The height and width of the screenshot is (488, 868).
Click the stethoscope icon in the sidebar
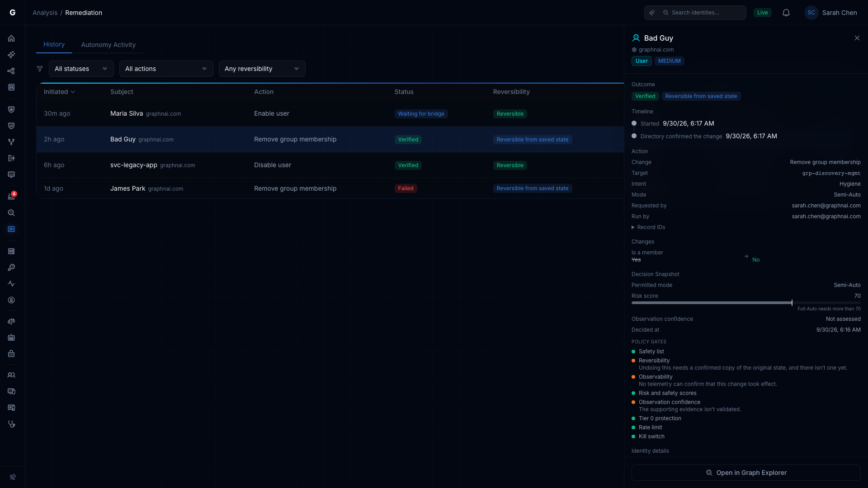(x=11, y=424)
